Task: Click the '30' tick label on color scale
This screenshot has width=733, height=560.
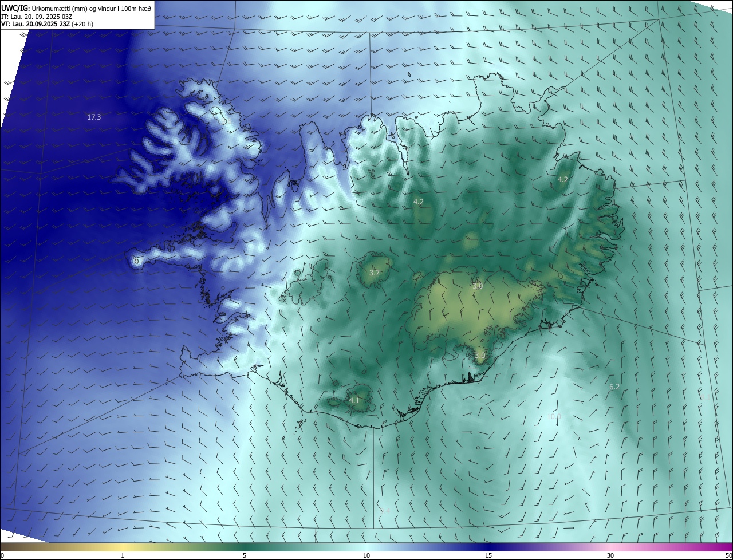Action: click(x=610, y=555)
